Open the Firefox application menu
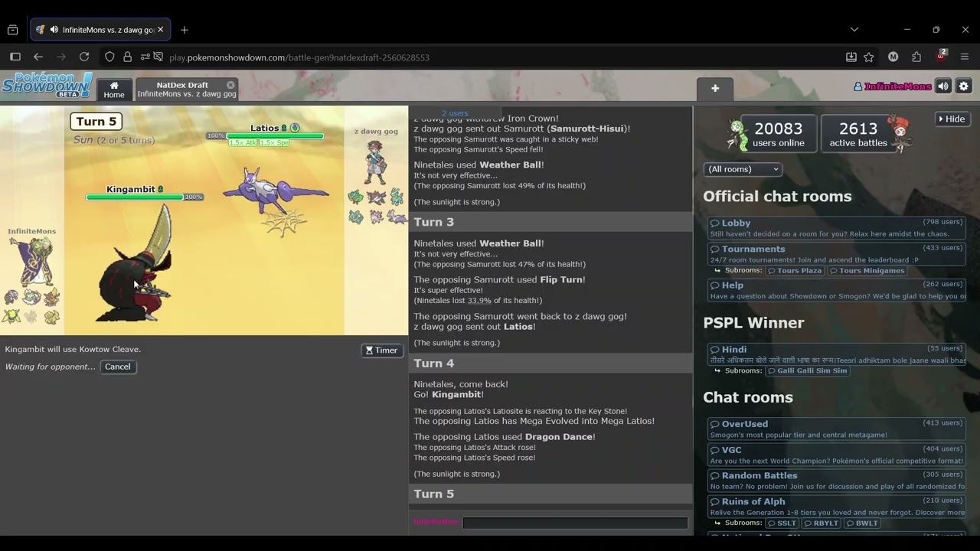980x551 pixels. 965,57
